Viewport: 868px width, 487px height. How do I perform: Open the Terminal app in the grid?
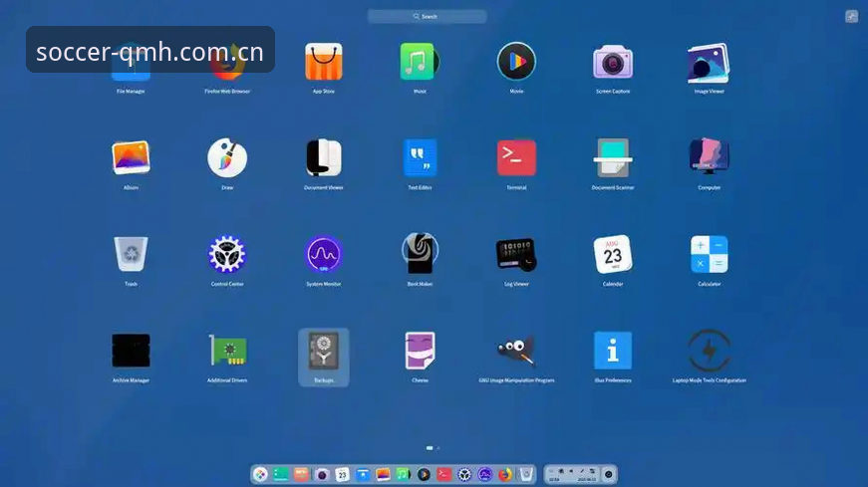tap(516, 157)
